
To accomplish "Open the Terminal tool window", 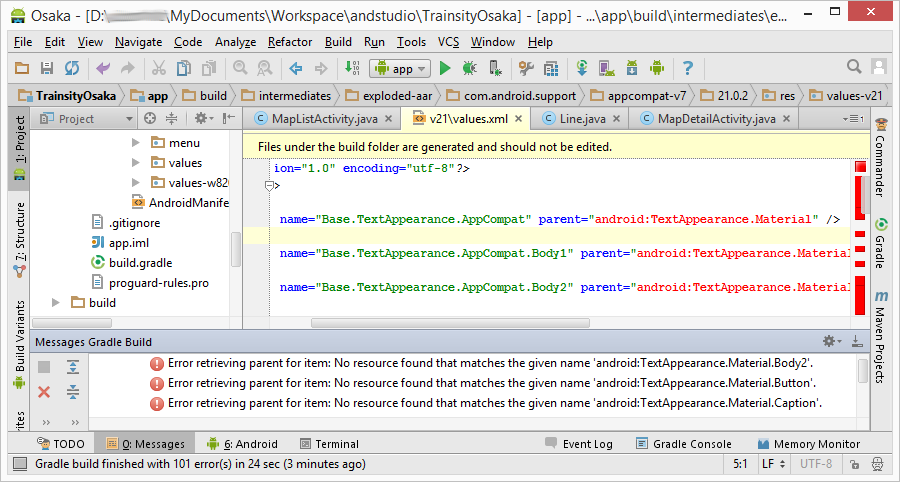I will (x=329, y=444).
